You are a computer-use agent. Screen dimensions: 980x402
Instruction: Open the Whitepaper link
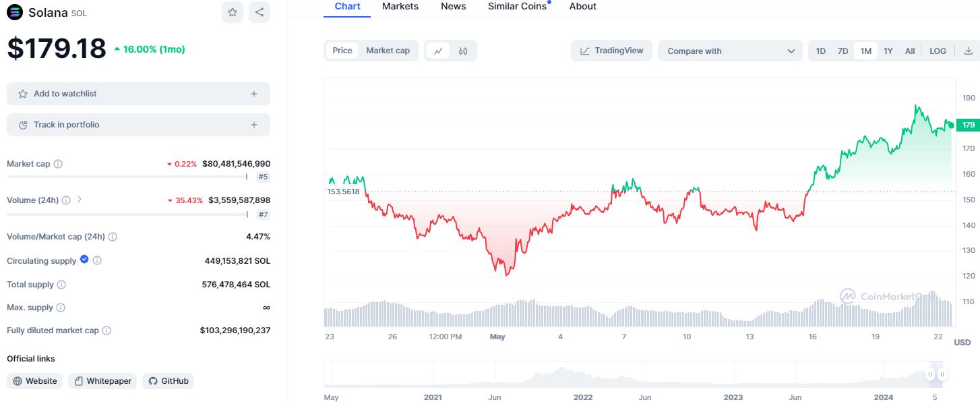click(x=102, y=381)
